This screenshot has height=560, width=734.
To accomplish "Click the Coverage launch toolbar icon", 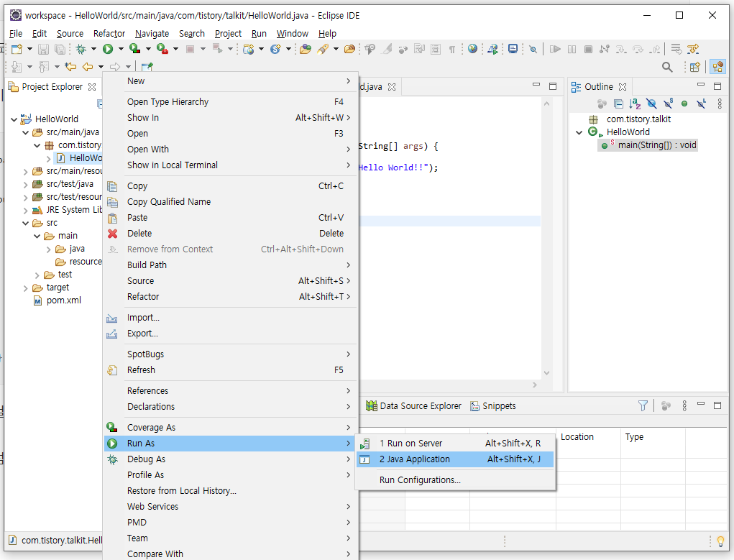I will pyautogui.click(x=134, y=49).
